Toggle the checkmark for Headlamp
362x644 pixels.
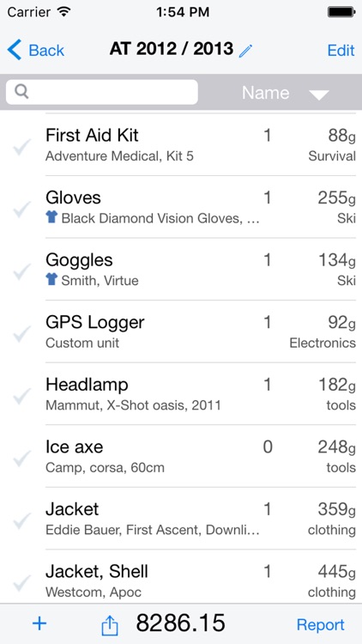pos(21,396)
